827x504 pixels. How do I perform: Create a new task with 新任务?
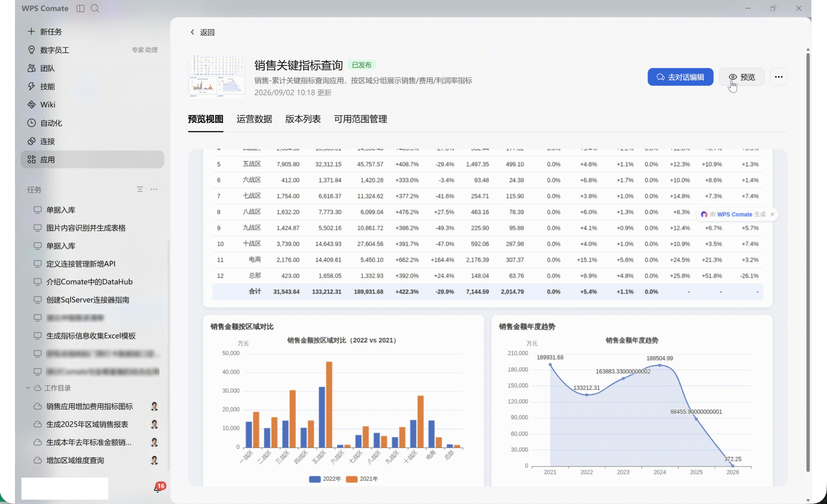coord(92,32)
